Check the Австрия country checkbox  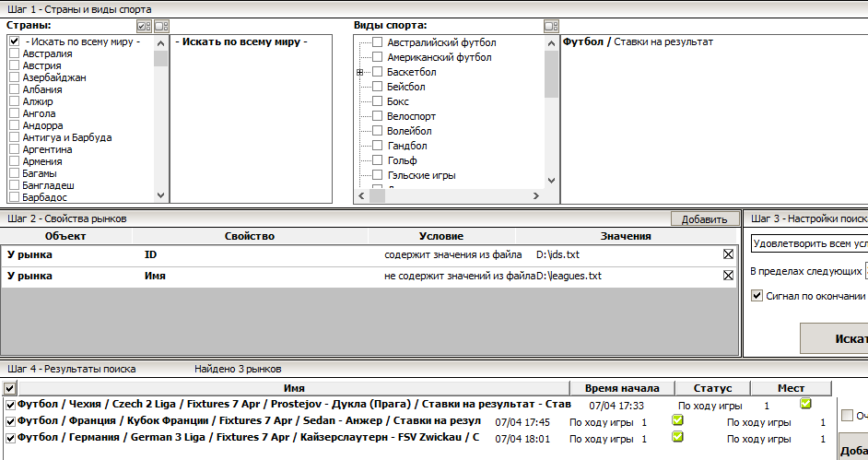tap(15, 65)
